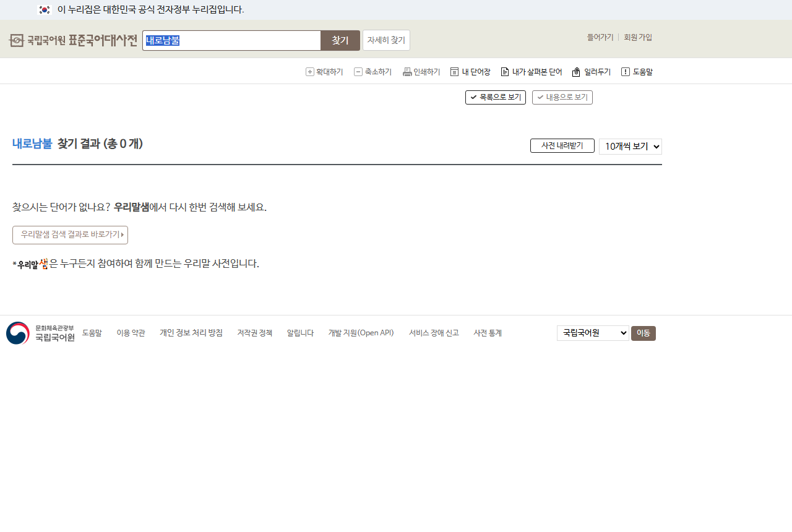Open 사전 통계 footer link

coord(488,333)
